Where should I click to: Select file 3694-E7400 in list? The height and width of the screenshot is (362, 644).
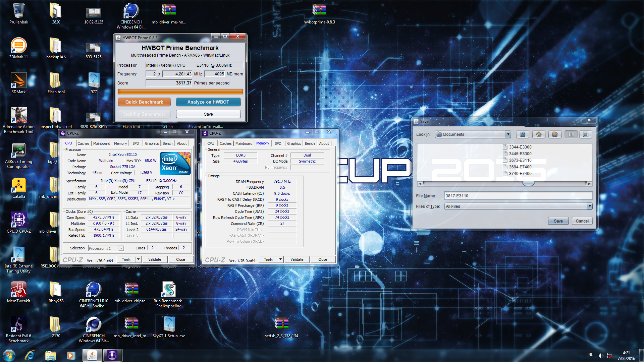(x=517, y=167)
